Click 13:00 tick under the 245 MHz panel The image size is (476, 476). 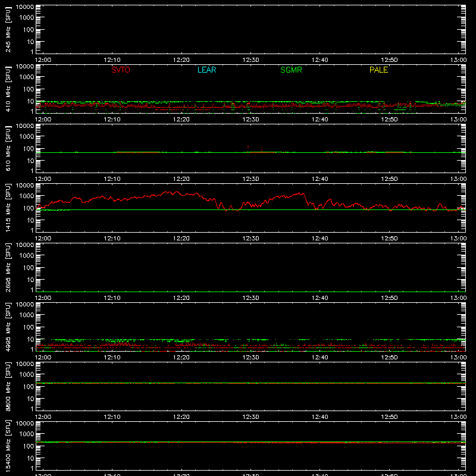[x=458, y=60]
